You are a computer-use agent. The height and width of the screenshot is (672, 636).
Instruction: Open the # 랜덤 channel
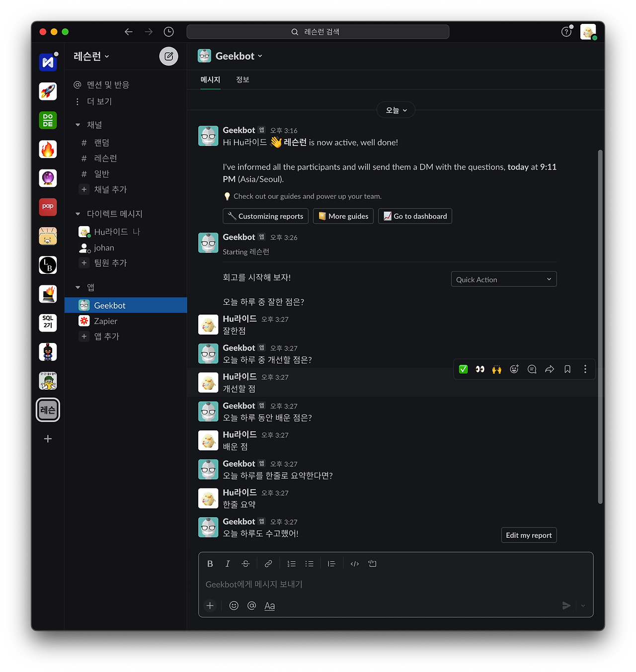(x=126, y=143)
